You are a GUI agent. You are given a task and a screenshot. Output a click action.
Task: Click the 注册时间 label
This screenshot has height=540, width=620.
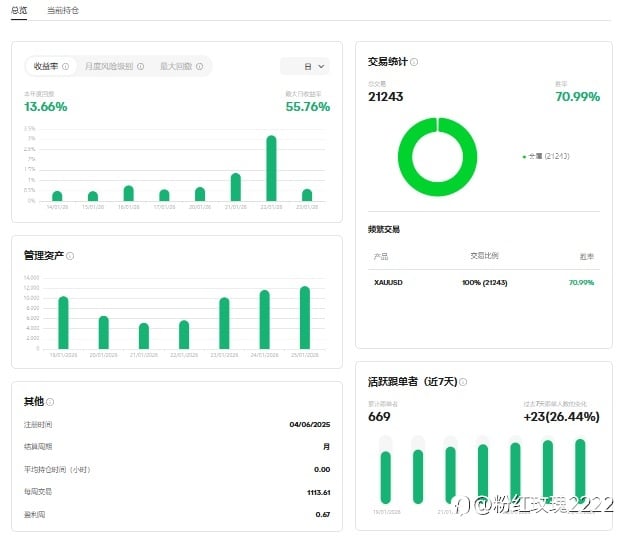coord(38,425)
